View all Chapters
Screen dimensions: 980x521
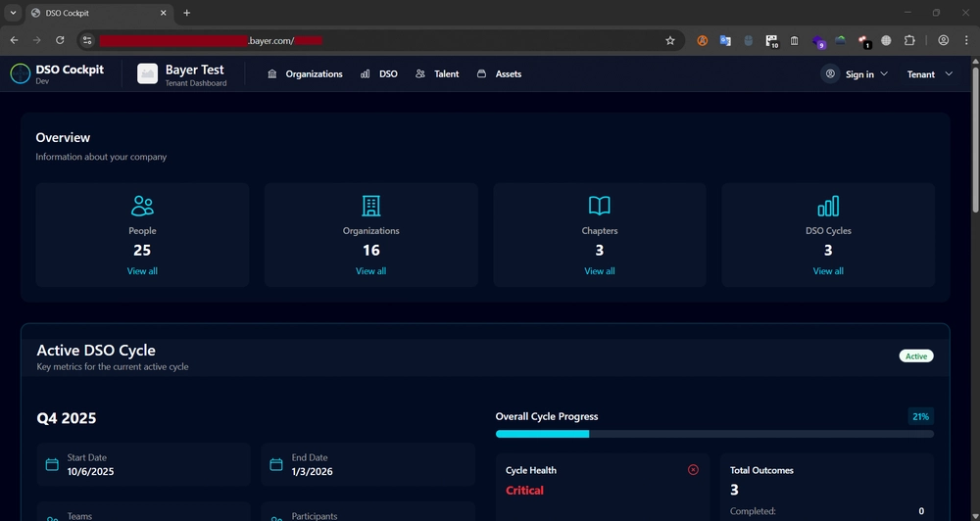coord(600,271)
